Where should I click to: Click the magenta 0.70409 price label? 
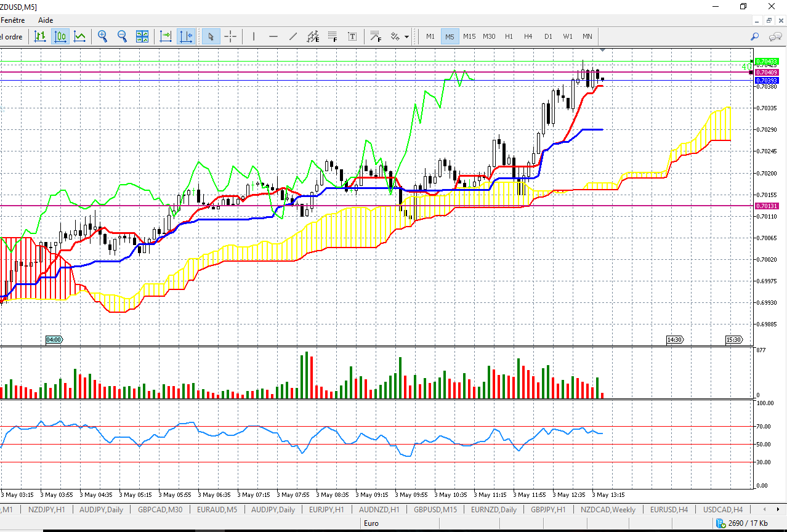click(x=767, y=73)
